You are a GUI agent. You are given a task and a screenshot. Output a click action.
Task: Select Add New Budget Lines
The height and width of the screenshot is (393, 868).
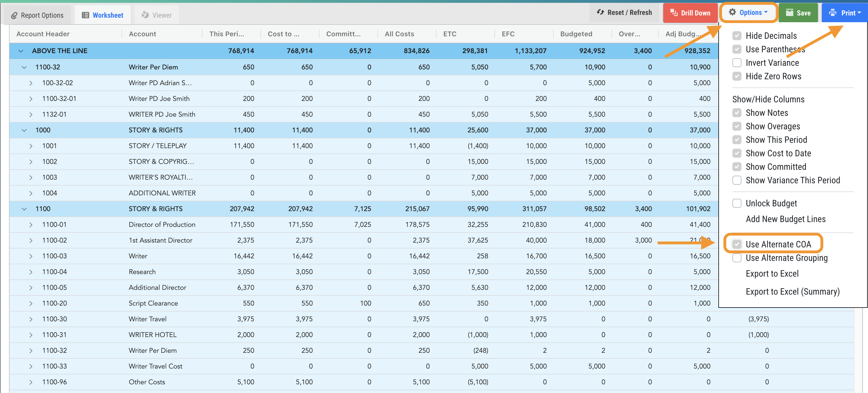(x=785, y=219)
